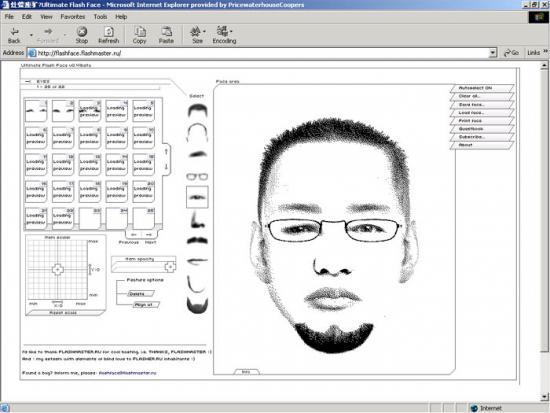Click the horizontal X scale slider handle

point(58,302)
